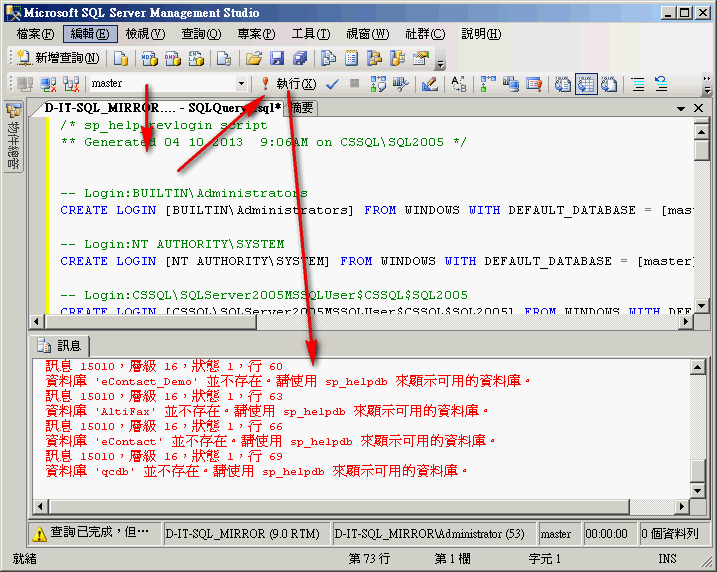This screenshot has width=717, height=572.
Task: Click the Save All icon
Action: tap(300, 58)
